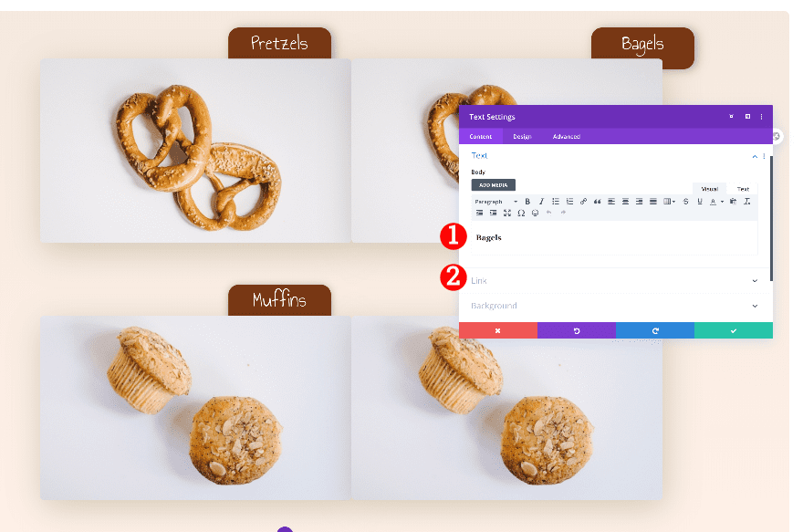The width and height of the screenshot is (803, 532).
Task: Apply blockquote formatting
Action: pos(597,202)
